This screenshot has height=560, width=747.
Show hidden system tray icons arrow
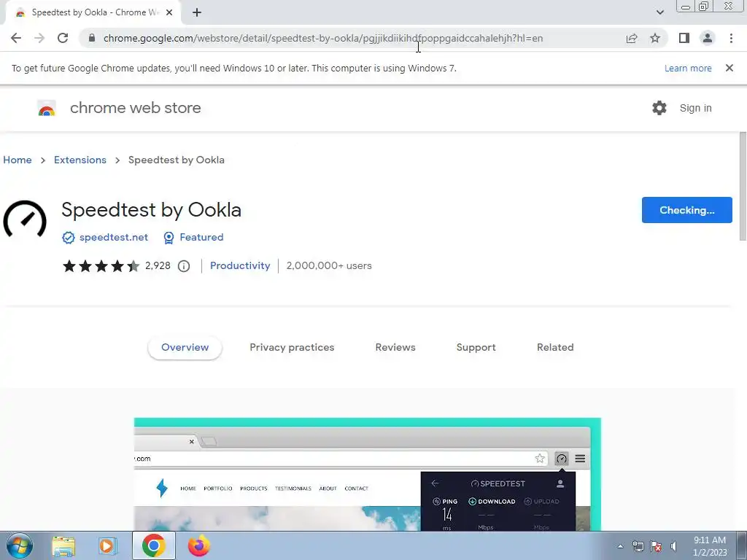[620, 546]
